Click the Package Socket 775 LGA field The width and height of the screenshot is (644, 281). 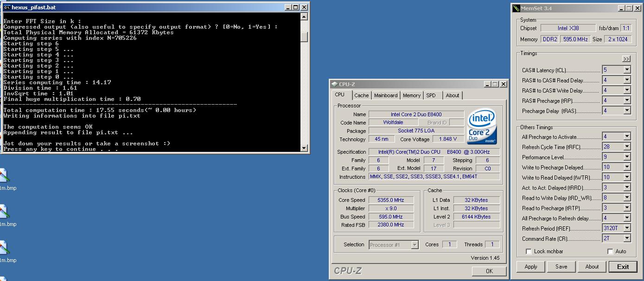click(x=416, y=131)
